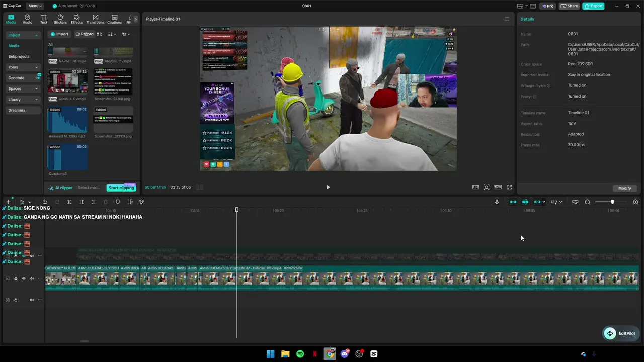Play the timeline preview
This screenshot has width=644, height=362.
(328, 187)
